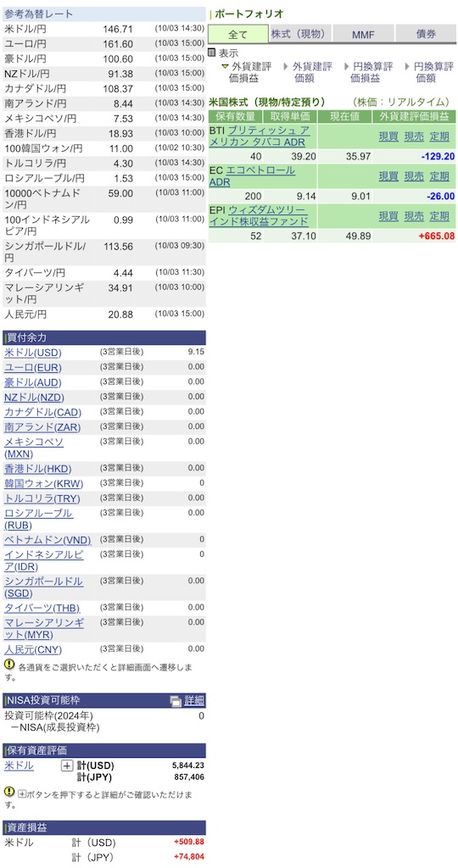Open the 債券 tab

click(425, 34)
